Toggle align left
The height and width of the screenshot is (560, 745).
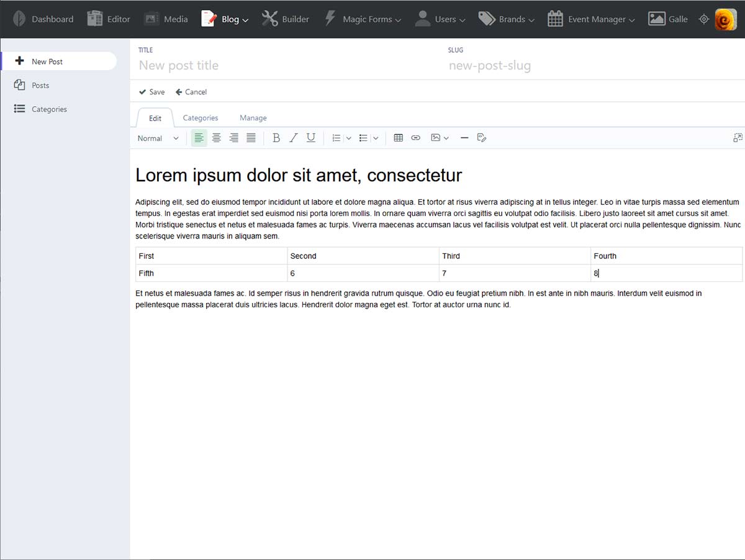click(x=199, y=138)
